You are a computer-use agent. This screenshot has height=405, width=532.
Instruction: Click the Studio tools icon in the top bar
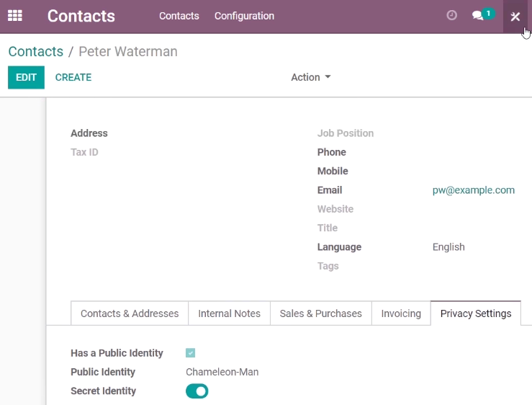click(515, 17)
